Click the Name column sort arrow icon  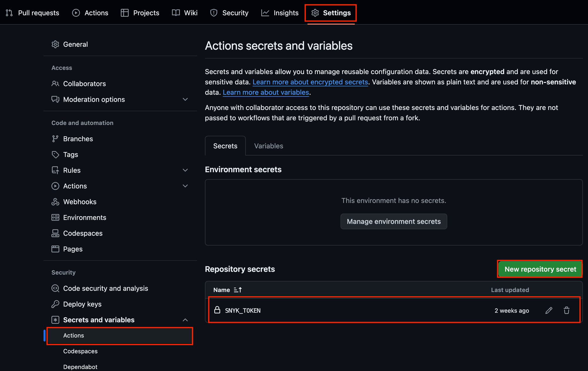pos(238,290)
